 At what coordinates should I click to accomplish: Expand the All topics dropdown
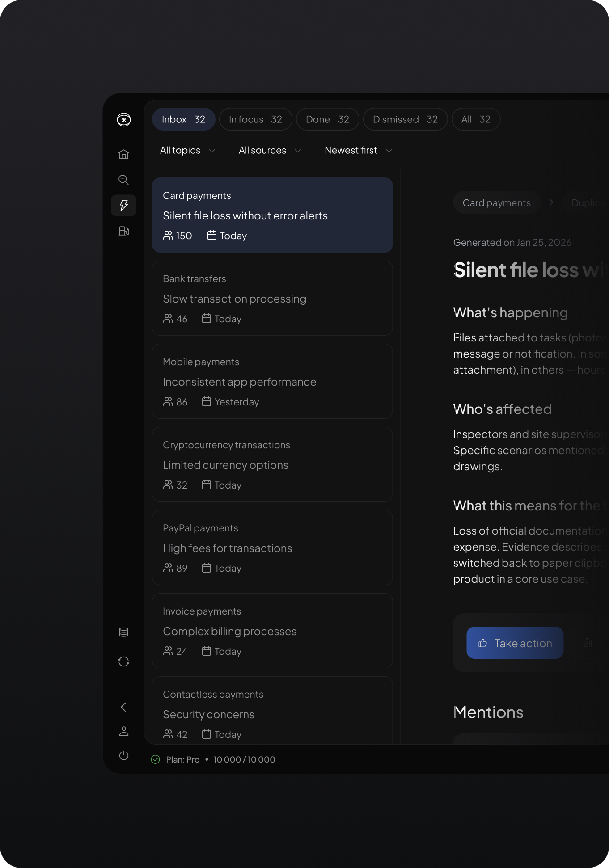coord(188,151)
